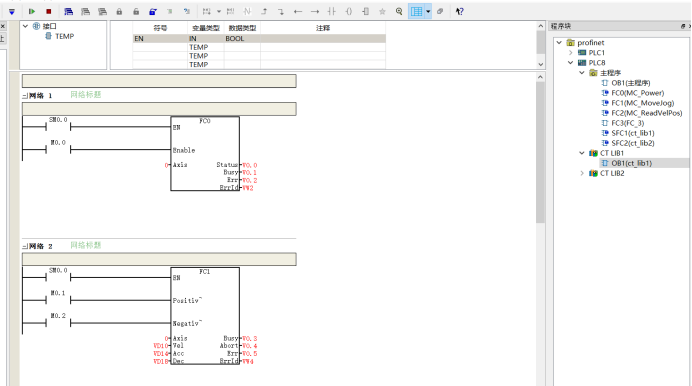Click the dark blue stacked-blocks compile icon
The width and height of the screenshot is (692, 386).
(68, 11)
